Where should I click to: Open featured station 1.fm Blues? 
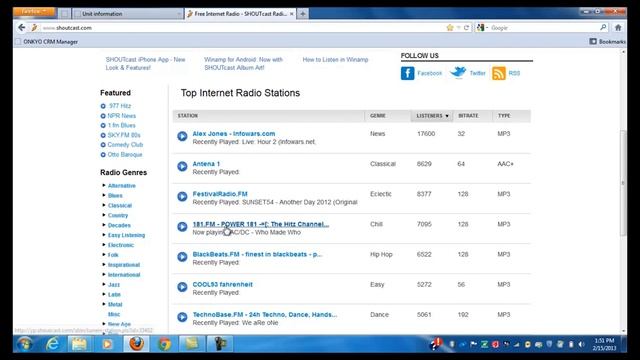[x=122, y=125]
